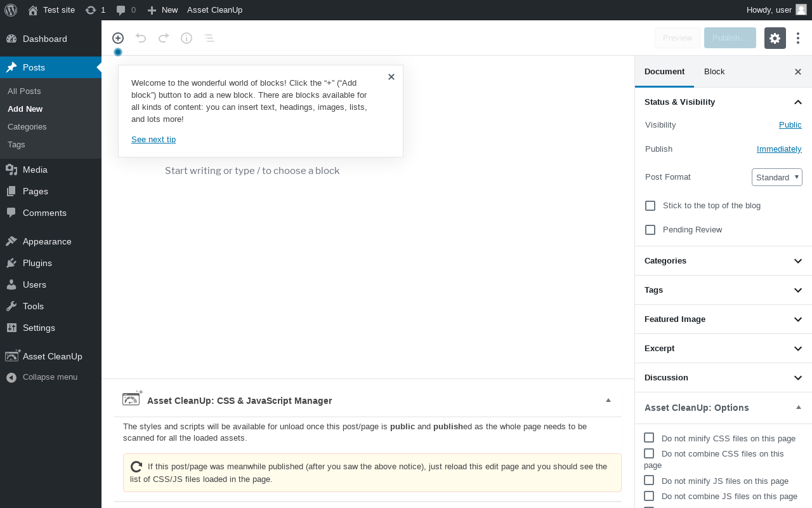Viewport: 812px width, 508px height.
Task: Expand the Excerpt panel
Action: (723, 349)
